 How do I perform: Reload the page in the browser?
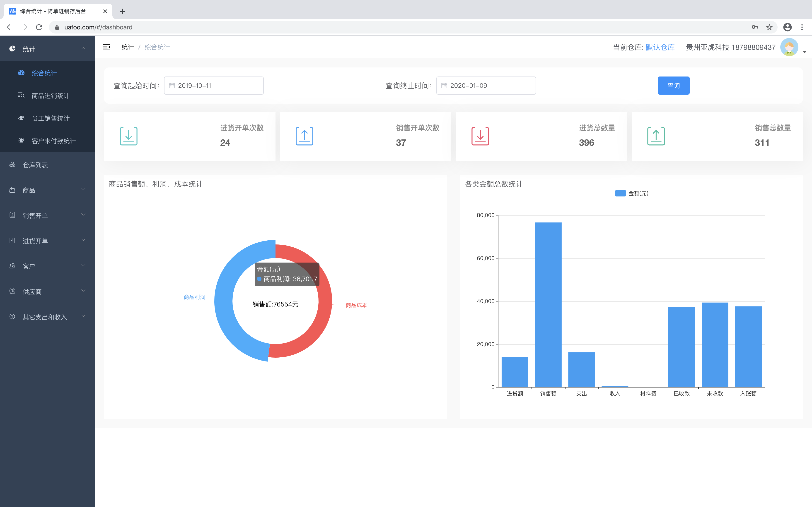(x=39, y=27)
